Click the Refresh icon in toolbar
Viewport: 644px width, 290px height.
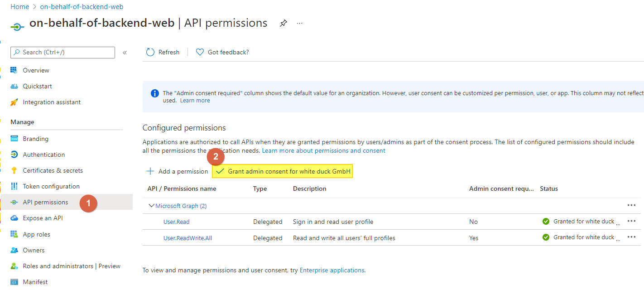tap(150, 52)
